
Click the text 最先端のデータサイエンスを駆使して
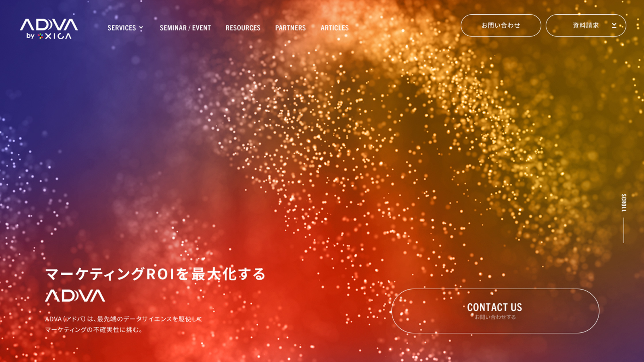point(150,319)
